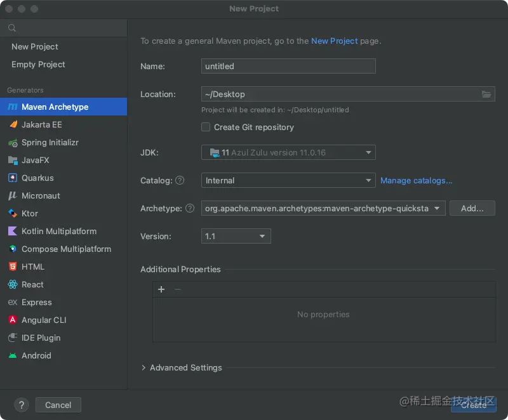Click the Spring Initializr leaf icon

coord(13,142)
